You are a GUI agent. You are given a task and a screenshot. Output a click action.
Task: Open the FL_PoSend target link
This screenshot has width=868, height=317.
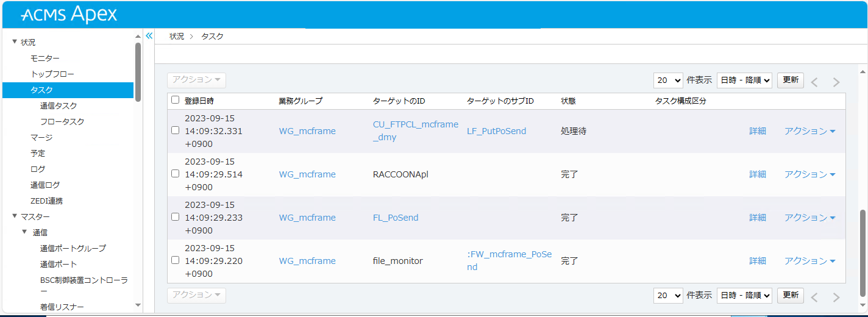click(396, 218)
